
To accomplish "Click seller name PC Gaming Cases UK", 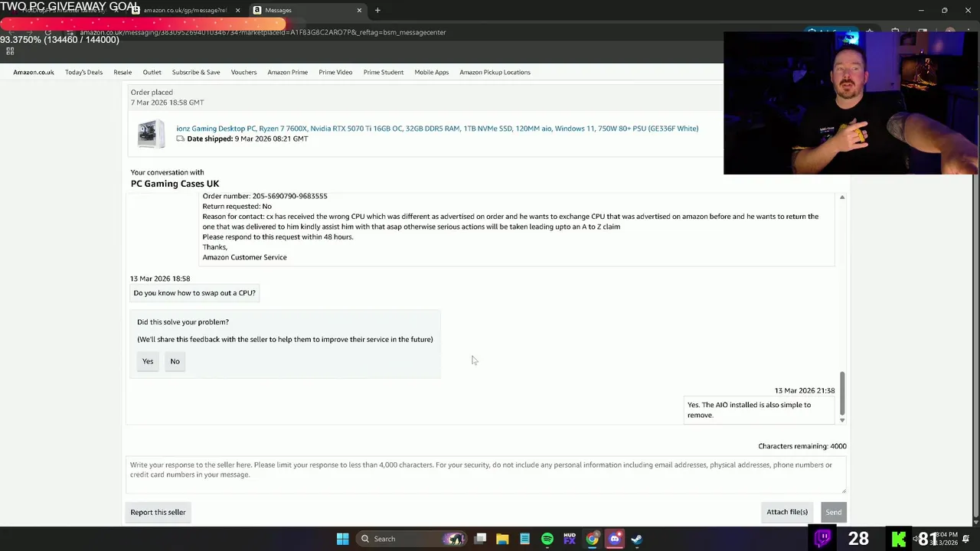I will pos(175,184).
